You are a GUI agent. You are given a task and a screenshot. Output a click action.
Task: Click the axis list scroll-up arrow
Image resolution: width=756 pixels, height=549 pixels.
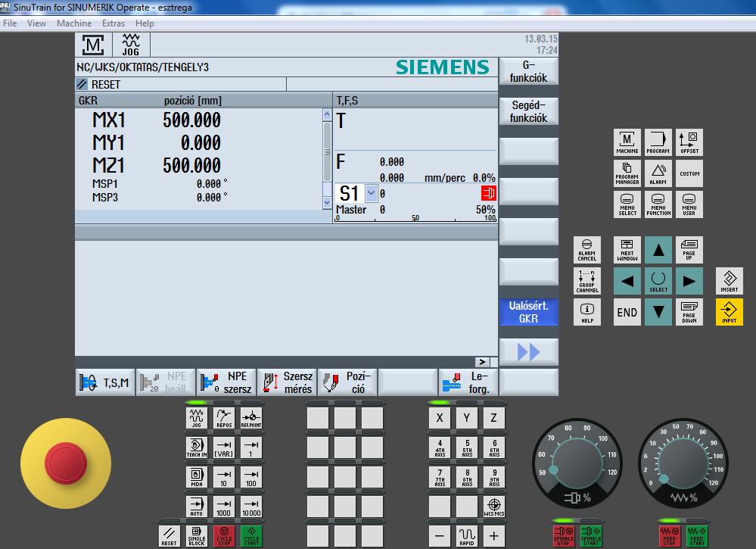327,115
